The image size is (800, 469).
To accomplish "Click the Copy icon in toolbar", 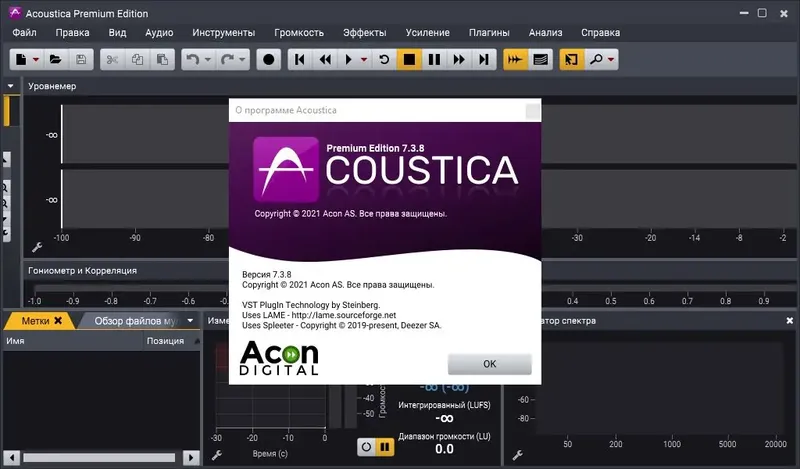I will (137, 60).
